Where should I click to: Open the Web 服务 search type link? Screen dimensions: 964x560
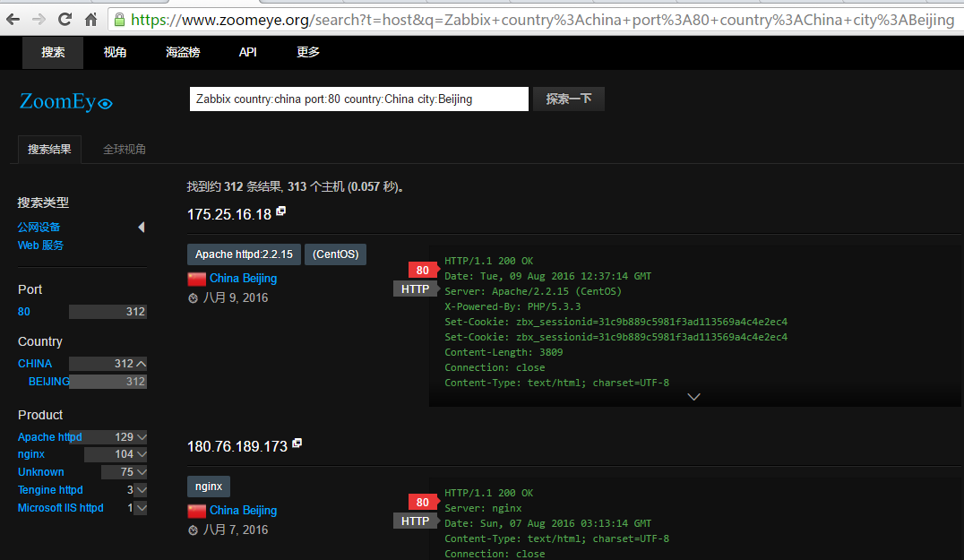coord(40,246)
